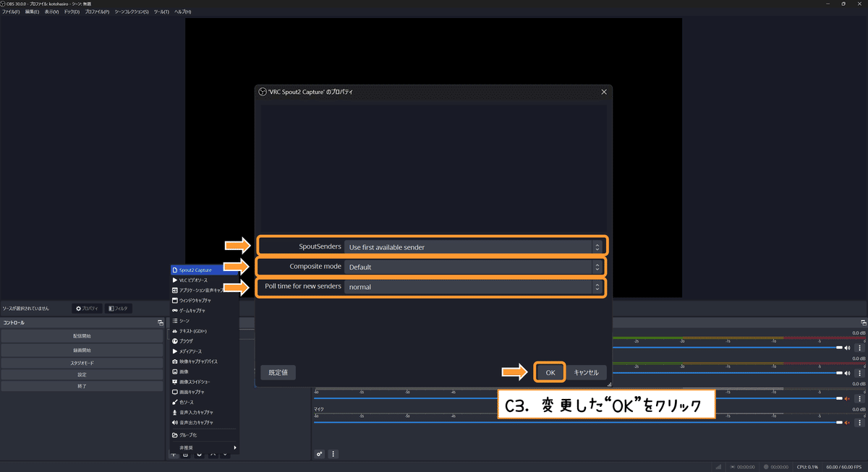The width and height of the screenshot is (868, 472).
Task: Open the ファイル(F) menu
Action: 11,12
